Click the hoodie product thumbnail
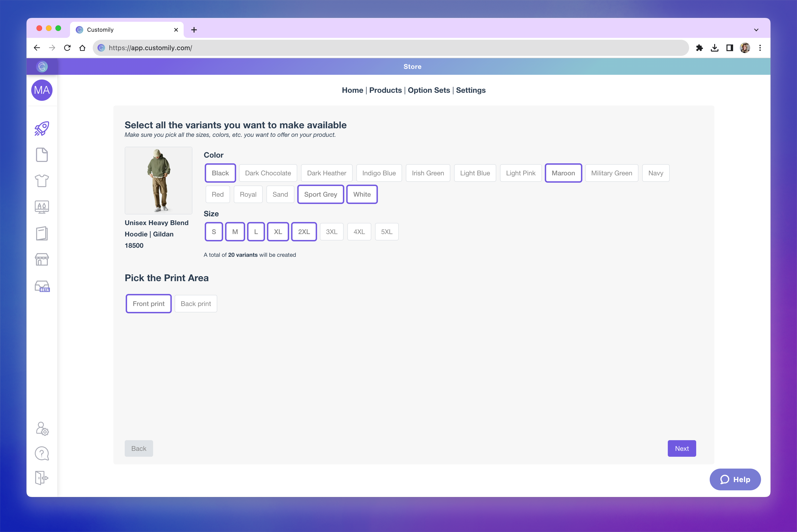The height and width of the screenshot is (532, 797). 158,180
